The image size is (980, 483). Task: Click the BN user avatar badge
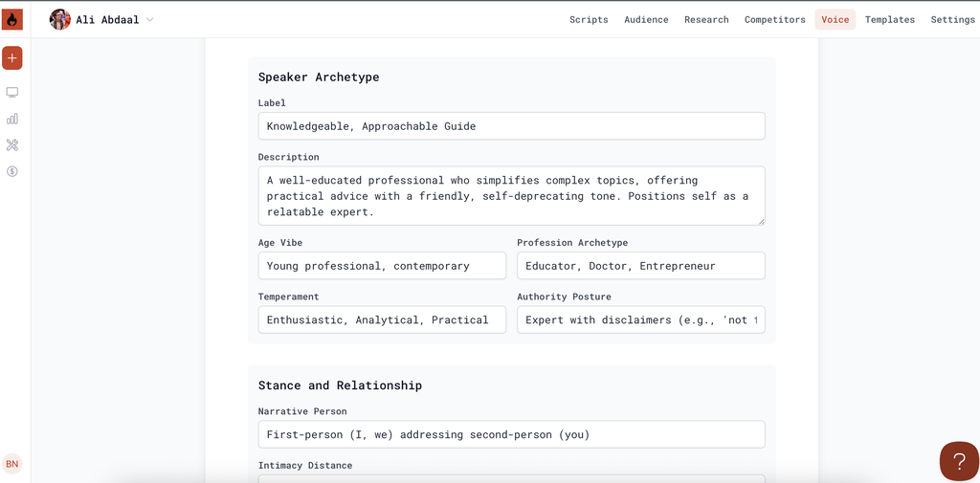point(12,464)
